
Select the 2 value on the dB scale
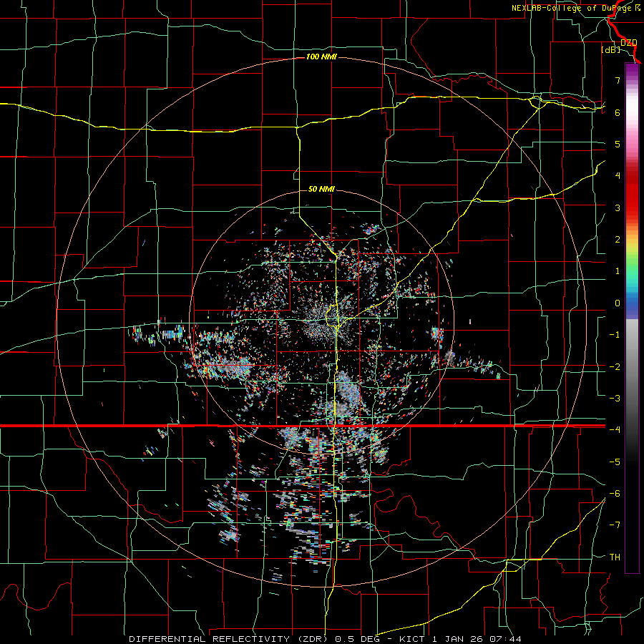click(618, 240)
